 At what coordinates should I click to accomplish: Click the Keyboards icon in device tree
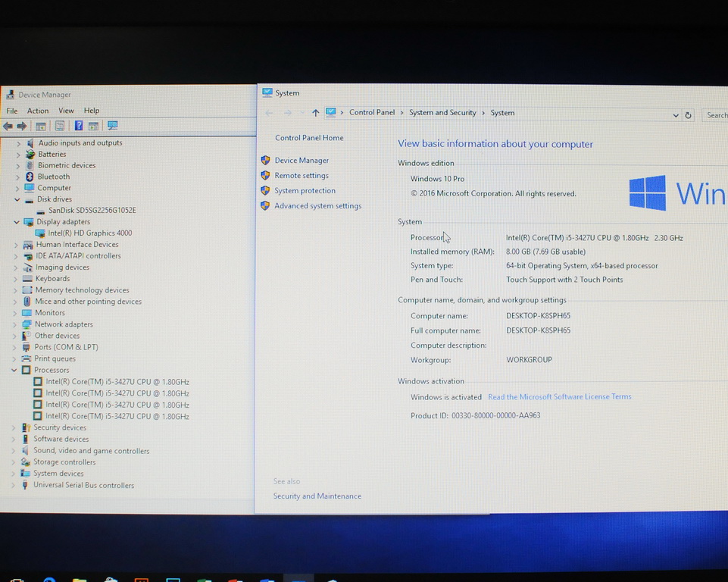pyautogui.click(x=27, y=279)
